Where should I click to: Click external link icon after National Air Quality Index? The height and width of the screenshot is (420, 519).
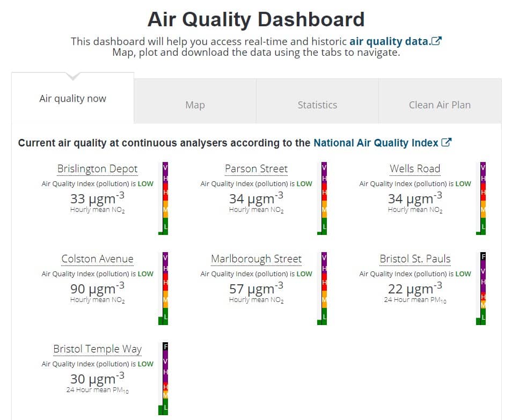point(446,143)
